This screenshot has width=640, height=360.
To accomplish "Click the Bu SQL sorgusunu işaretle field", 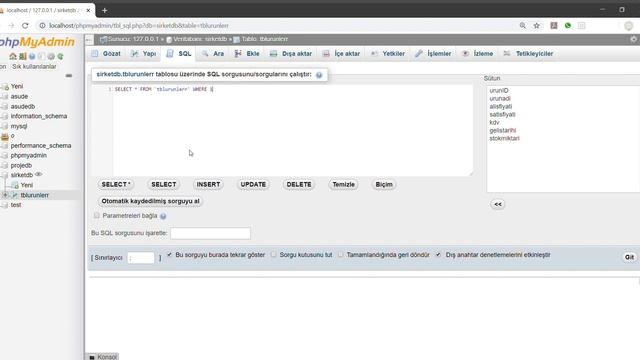I will pyautogui.click(x=210, y=233).
